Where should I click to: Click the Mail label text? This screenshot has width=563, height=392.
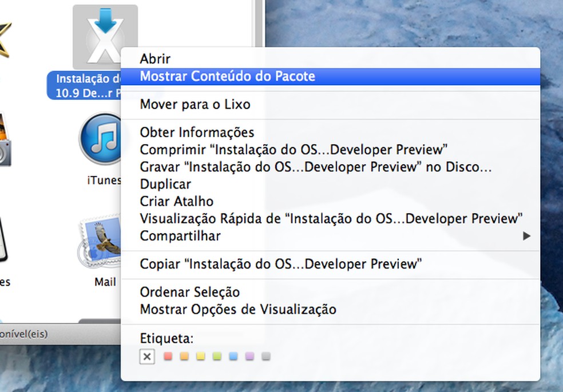105,282
